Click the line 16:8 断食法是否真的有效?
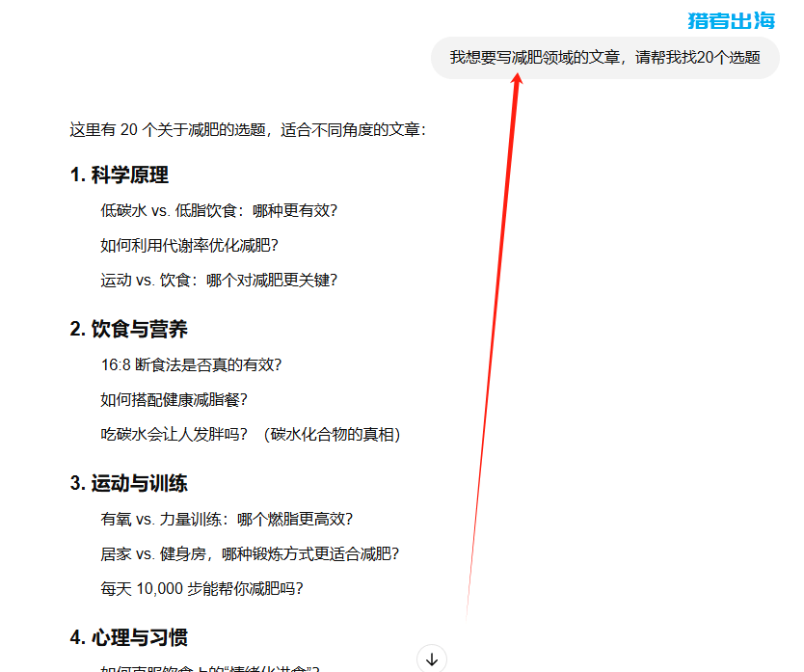This screenshot has width=804, height=672. pos(191,364)
